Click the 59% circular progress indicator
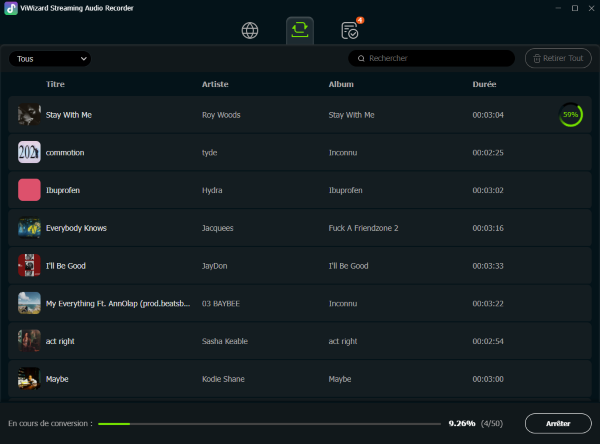The height and width of the screenshot is (444, 600). 570,115
